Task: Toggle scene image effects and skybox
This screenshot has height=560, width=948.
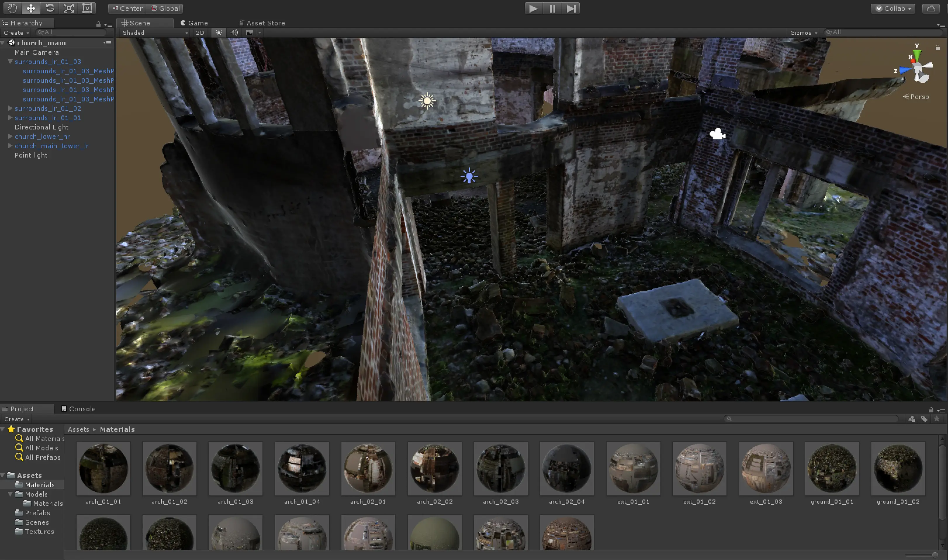Action: pos(249,32)
